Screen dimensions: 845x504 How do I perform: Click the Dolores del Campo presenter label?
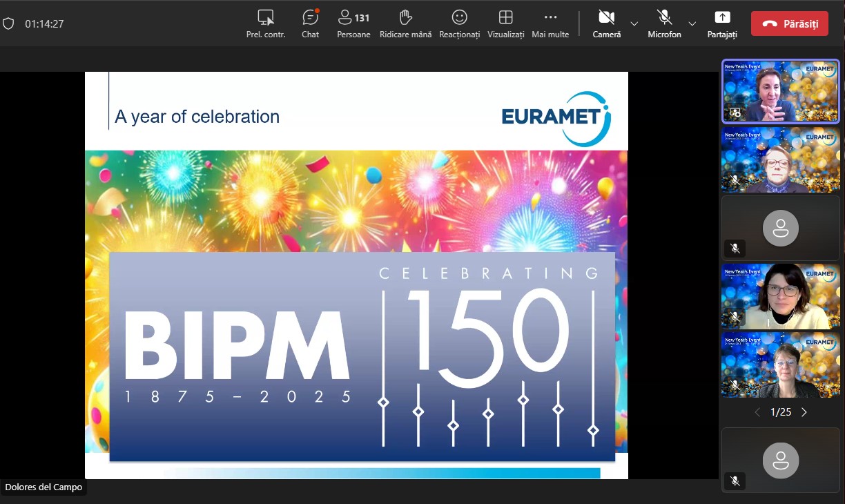[43, 487]
